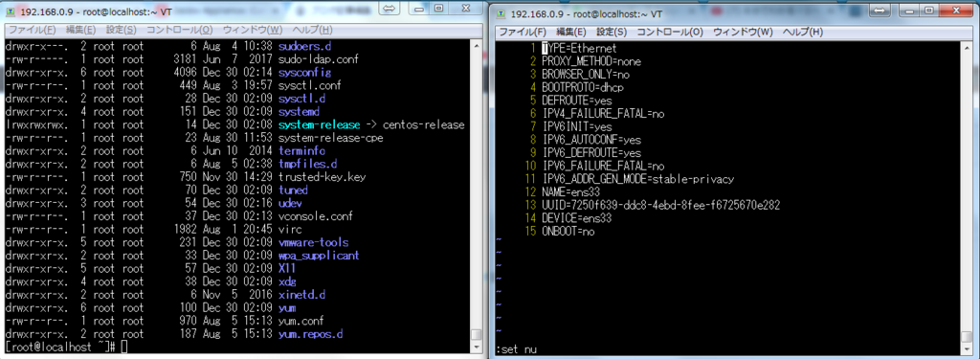Click the tuned directory entry
This screenshot has width=980, height=359.
(293, 191)
